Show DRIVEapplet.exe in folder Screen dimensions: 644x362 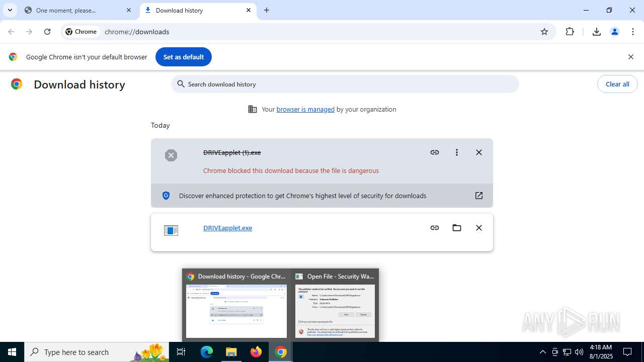click(x=457, y=228)
